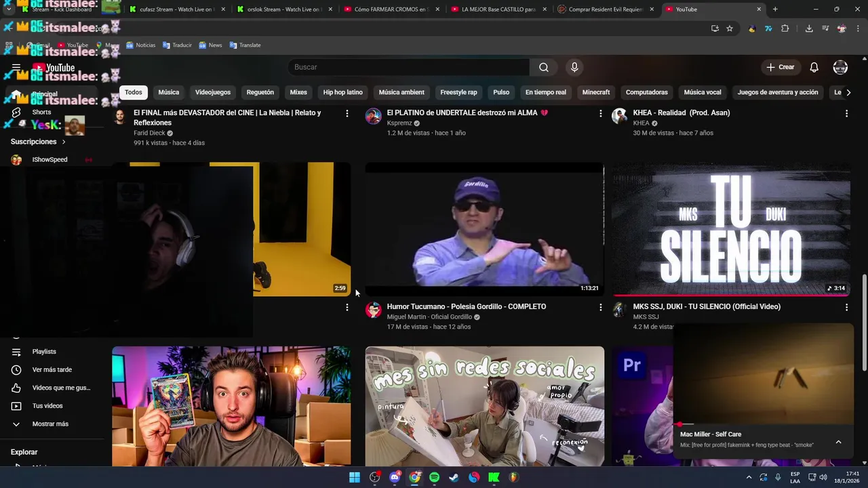Expand the Suscripciones section chevron
Viewport: 868px width, 488px height.
coord(64,142)
